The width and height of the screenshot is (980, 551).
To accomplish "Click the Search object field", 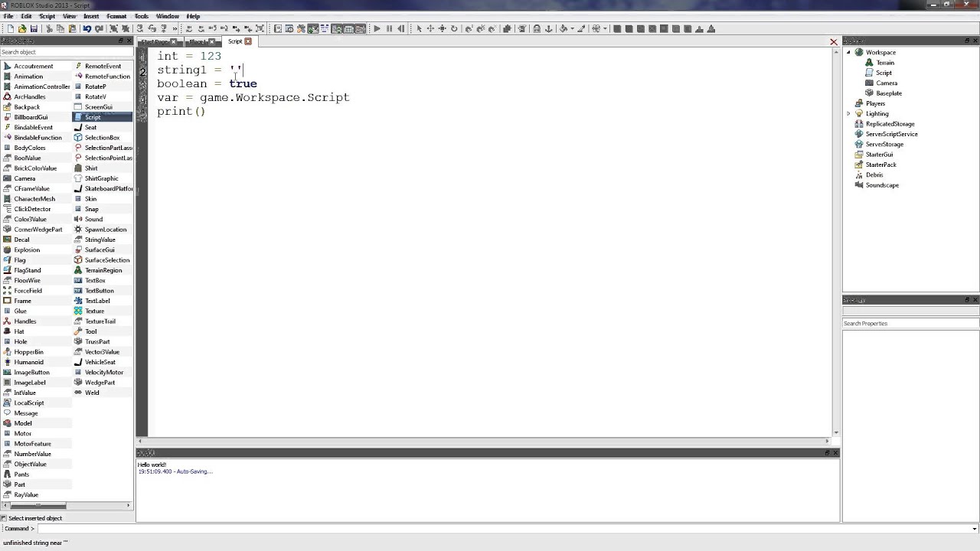I will coord(67,52).
